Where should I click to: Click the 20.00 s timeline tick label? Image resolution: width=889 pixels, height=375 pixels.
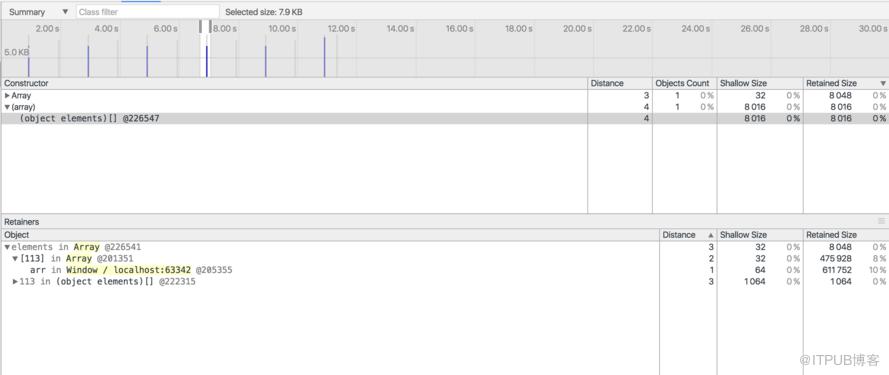[577, 28]
